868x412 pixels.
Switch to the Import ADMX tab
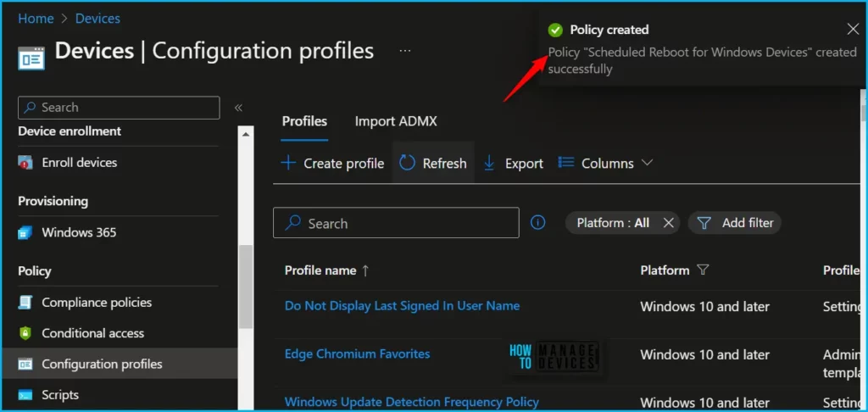coord(396,121)
